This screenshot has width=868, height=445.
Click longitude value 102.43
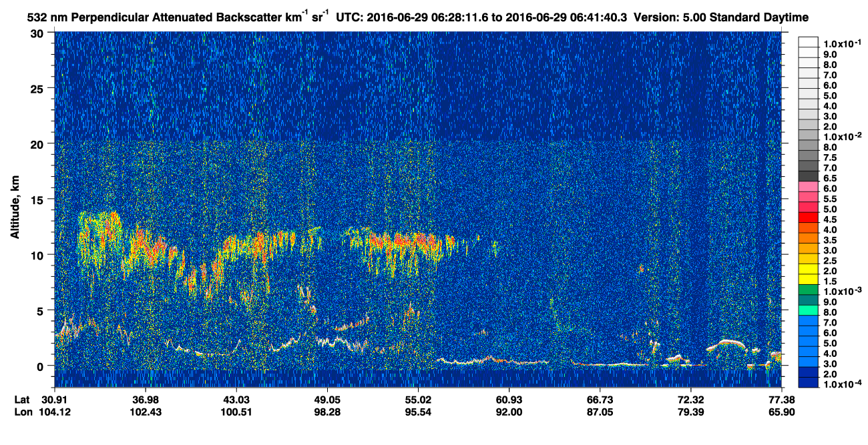[x=145, y=412]
